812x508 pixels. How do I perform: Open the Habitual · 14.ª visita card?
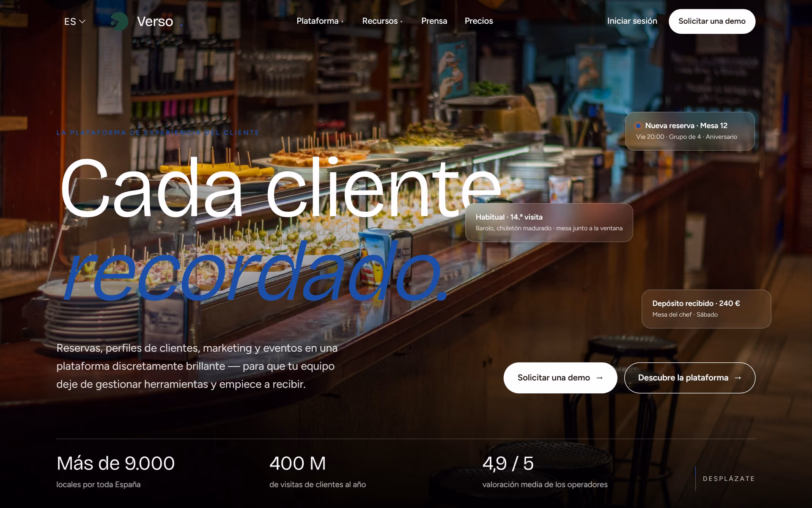click(549, 223)
